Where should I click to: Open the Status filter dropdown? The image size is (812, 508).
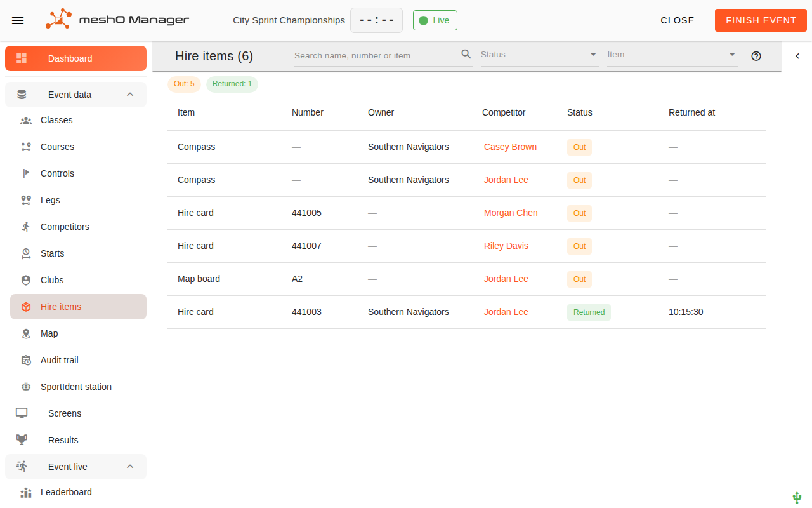click(540, 55)
